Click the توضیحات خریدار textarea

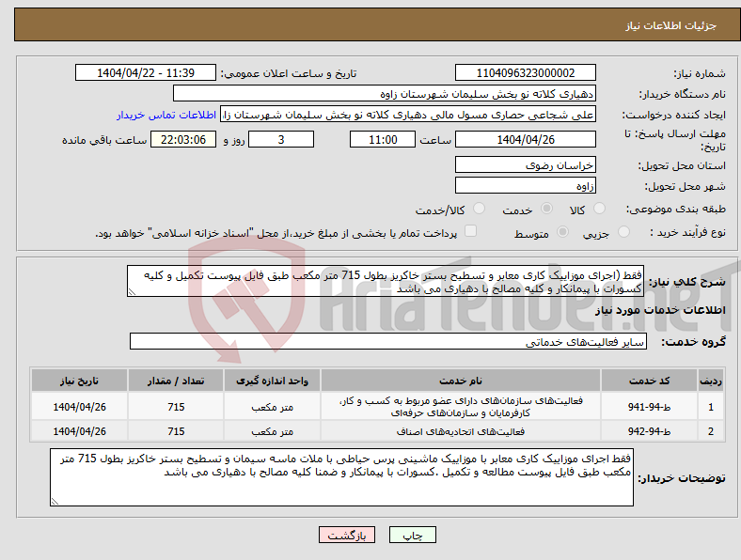click(341, 477)
